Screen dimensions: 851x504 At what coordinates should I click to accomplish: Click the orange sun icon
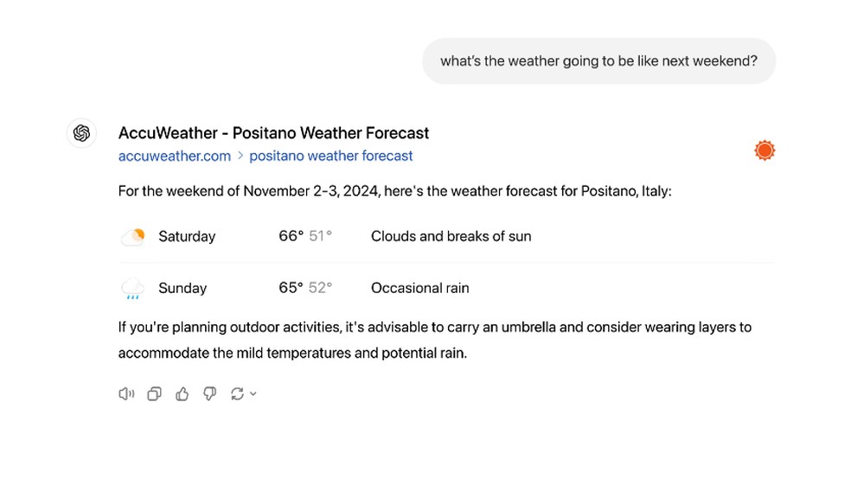tap(764, 151)
